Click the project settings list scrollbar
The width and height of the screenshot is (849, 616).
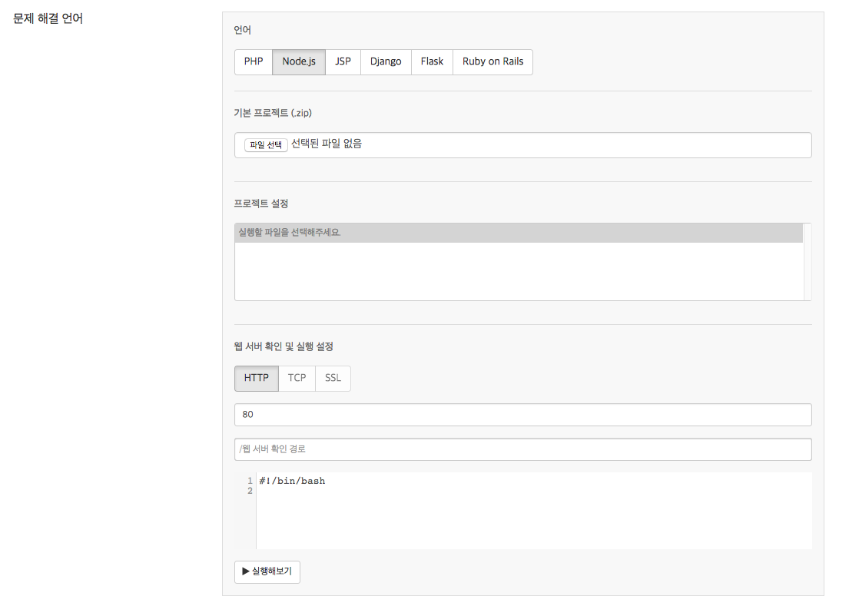pos(808,262)
